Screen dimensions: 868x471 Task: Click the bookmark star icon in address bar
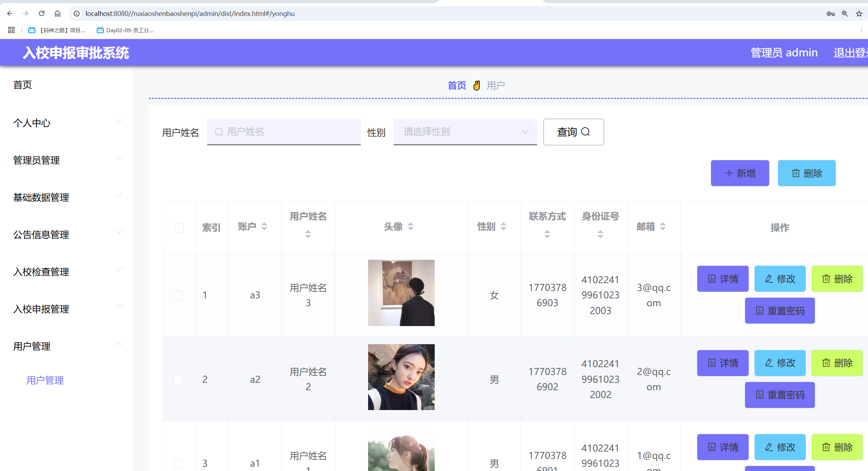(859, 13)
